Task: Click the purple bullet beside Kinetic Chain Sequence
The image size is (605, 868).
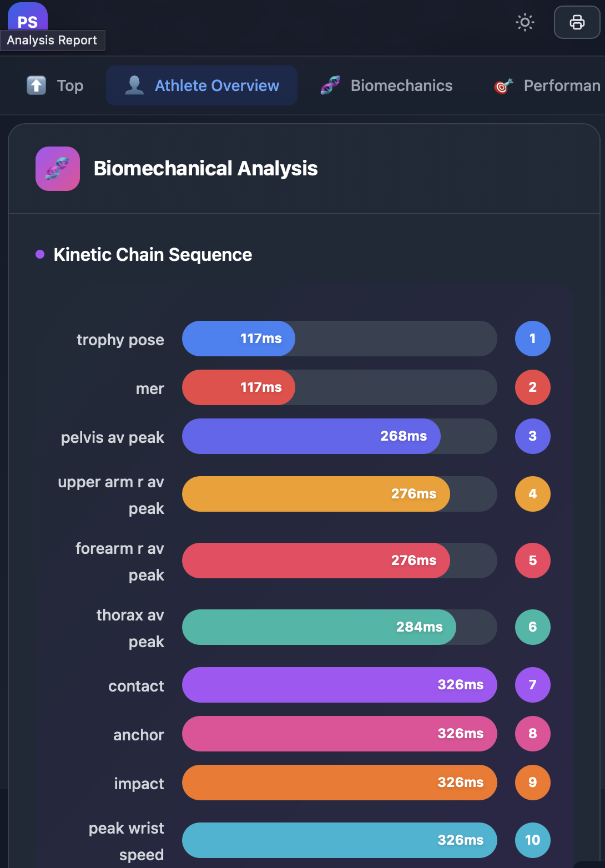Action: [39, 254]
